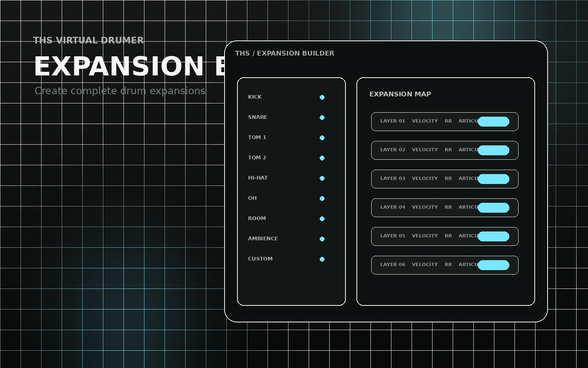Click VELOCITY in the LAYER 03 row

pos(425,178)
